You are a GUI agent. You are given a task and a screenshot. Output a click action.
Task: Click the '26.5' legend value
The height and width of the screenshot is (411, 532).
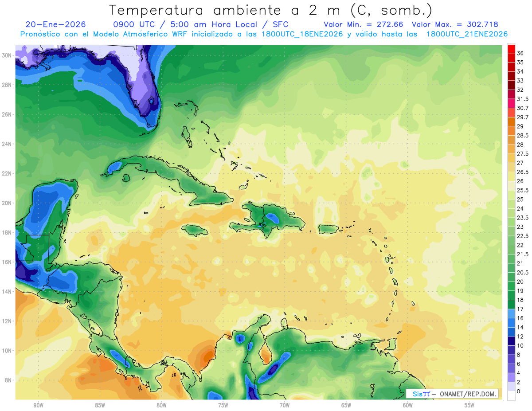[x=522, y=172]
